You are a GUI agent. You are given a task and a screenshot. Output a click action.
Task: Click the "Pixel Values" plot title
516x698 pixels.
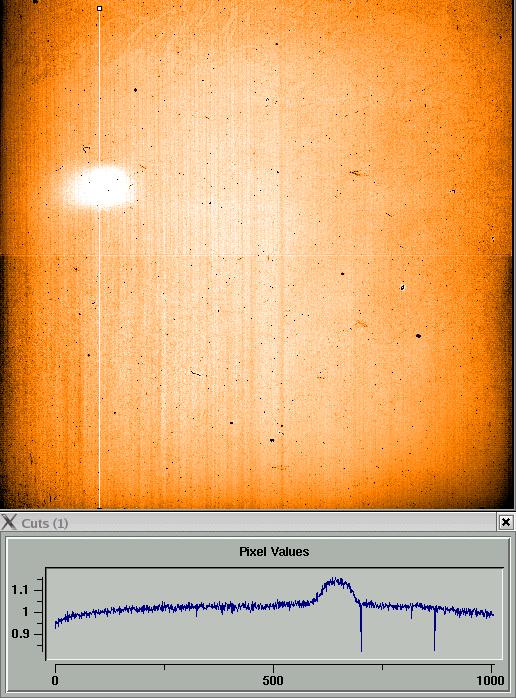pyautogui.click(x=274, y=552)
